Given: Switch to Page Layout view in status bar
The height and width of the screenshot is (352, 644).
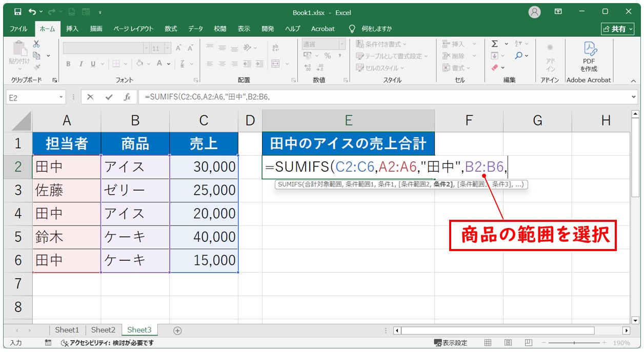Looking at the screenshot, I should click(x=508, y=343).
